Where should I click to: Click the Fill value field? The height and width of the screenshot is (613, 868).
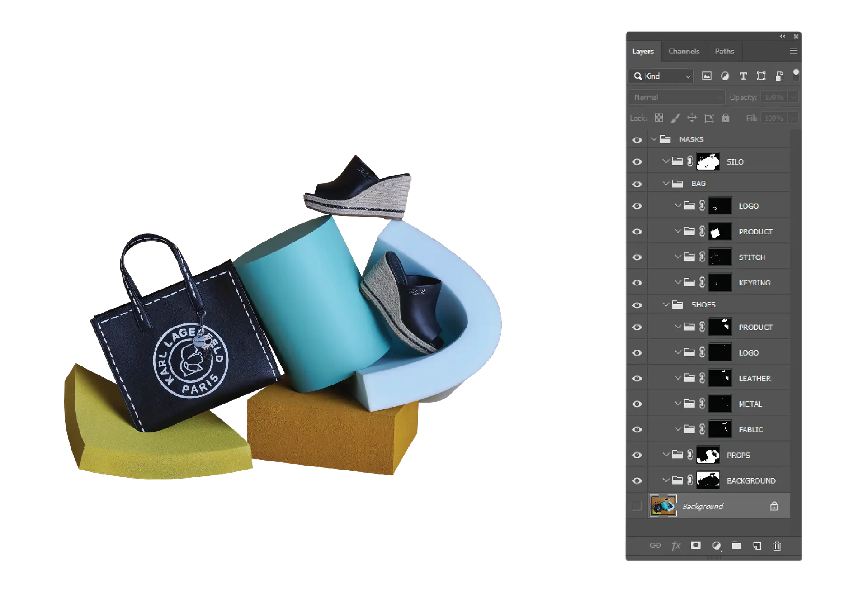click(774, 118)
